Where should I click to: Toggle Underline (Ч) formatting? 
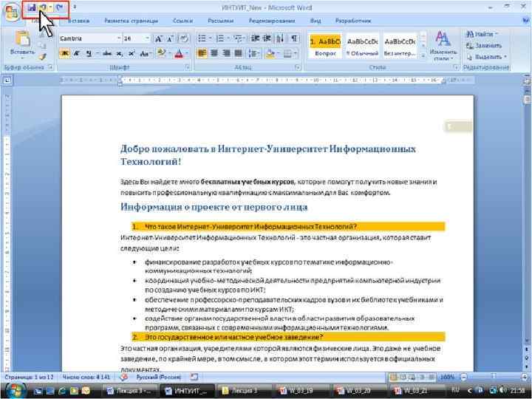(89, 53)
